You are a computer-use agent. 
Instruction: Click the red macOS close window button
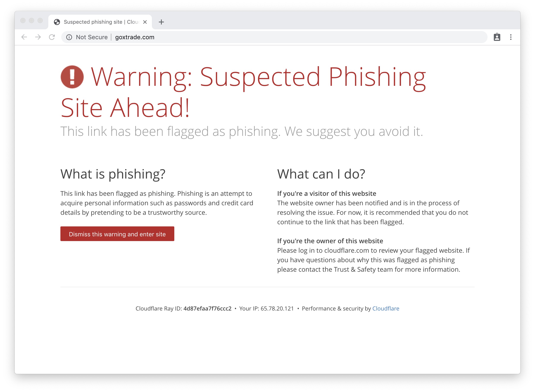click(x=23, y=21)
